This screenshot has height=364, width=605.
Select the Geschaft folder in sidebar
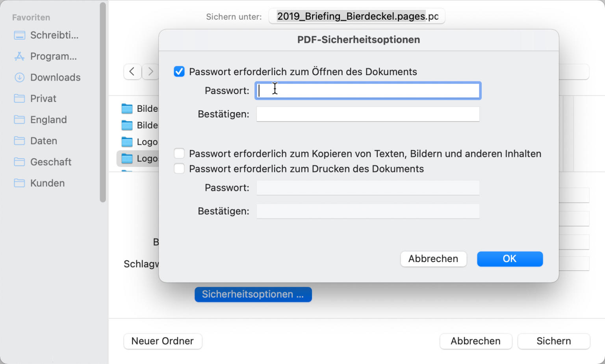43,162
